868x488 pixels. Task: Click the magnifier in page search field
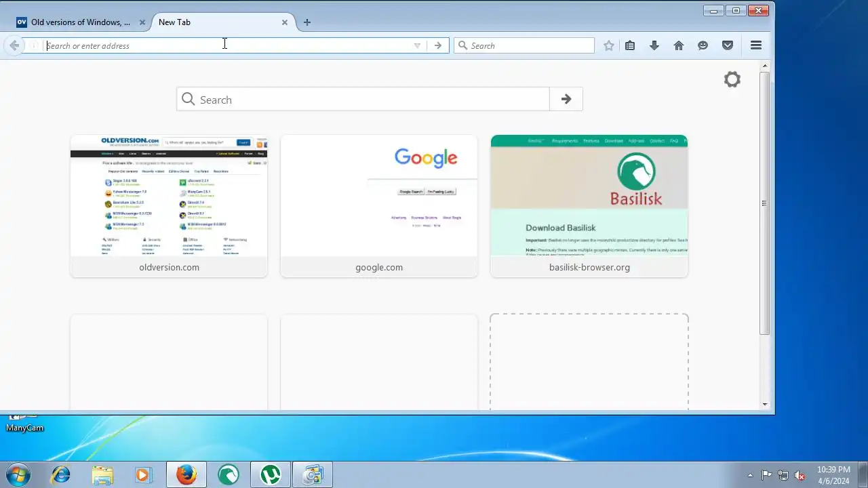[189, 100]
